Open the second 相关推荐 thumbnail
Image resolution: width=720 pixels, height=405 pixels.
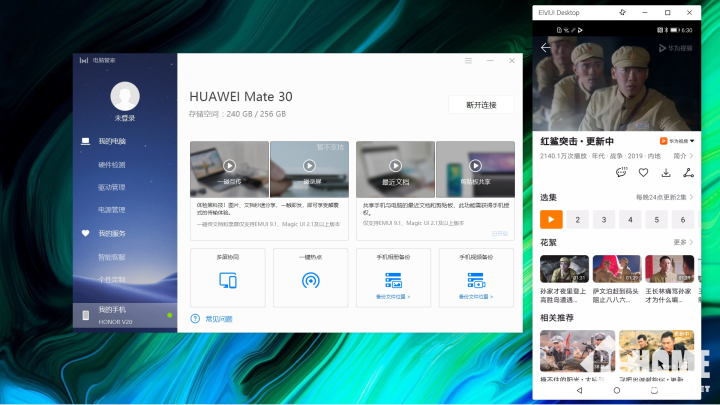657,351
